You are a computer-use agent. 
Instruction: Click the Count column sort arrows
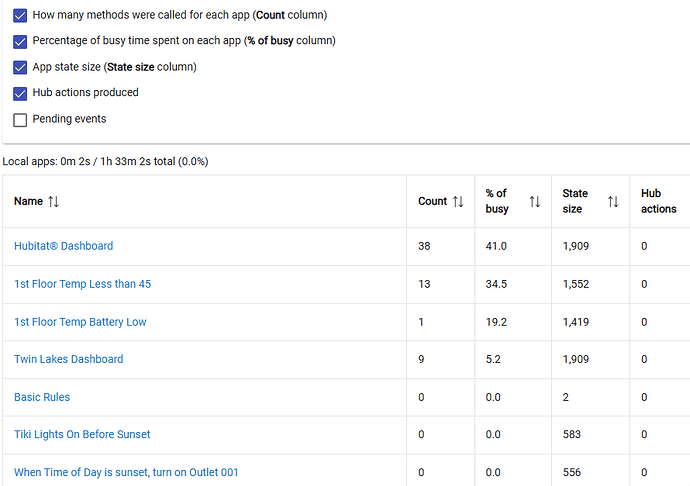click(458, 202)
